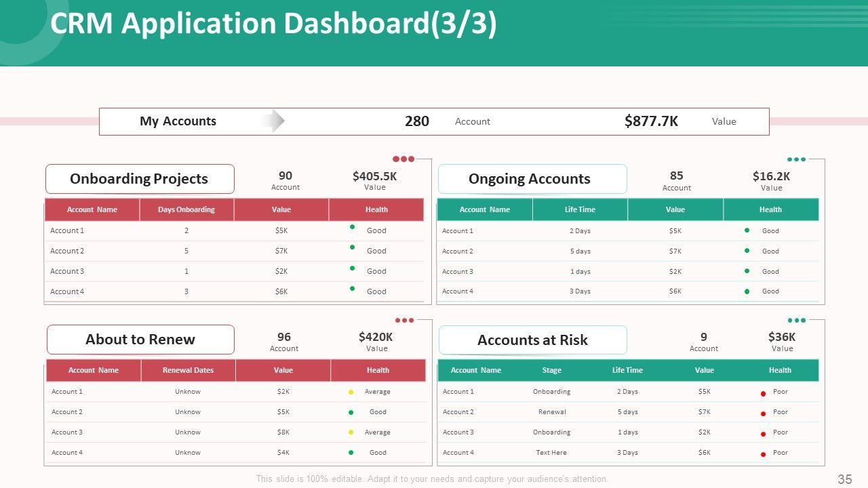
Task: Click the grey arrow beside My Accounts
Action: coord(273,121)
